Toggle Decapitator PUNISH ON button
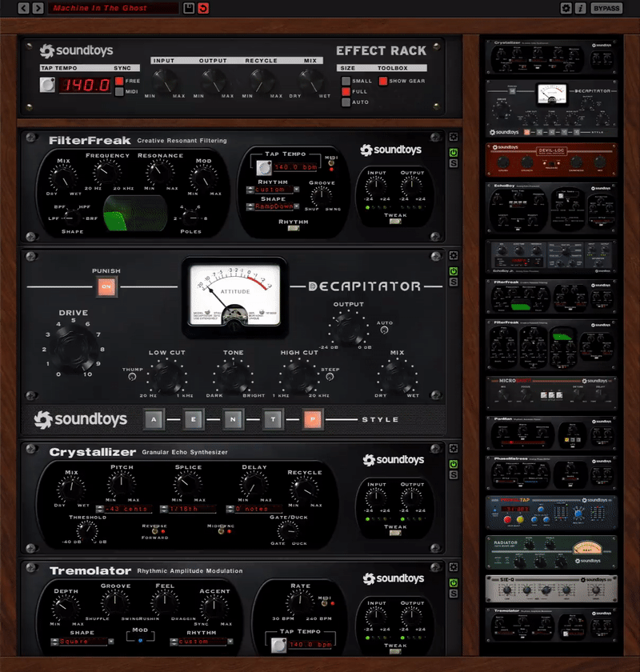 pos(106,286)
